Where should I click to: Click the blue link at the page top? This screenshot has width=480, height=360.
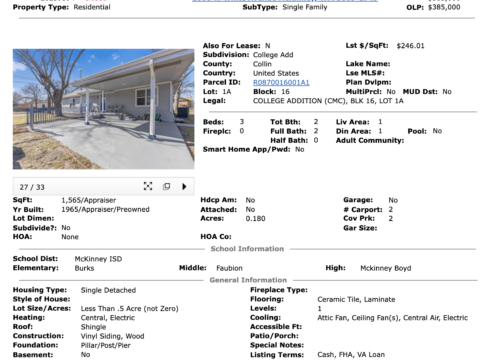click(285, 1)
